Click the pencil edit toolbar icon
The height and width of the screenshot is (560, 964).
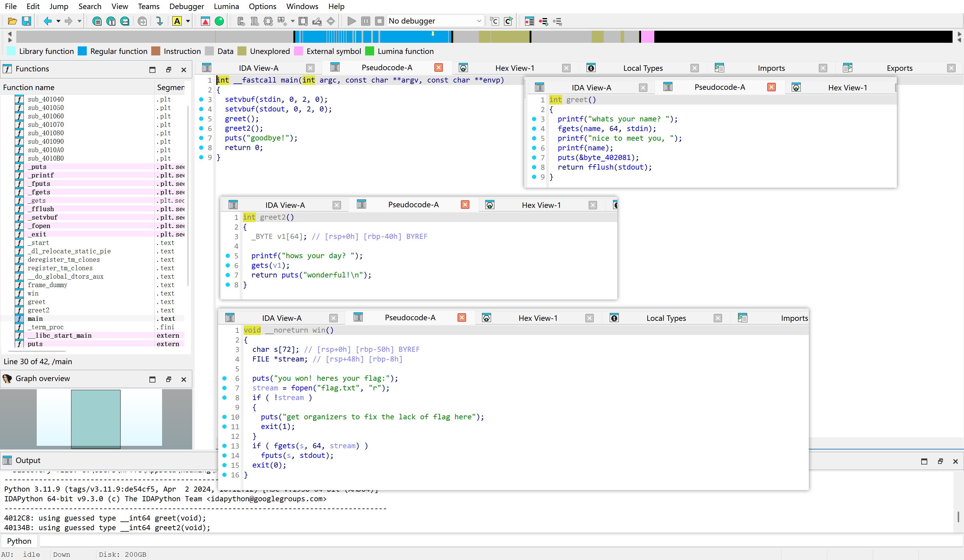coord(317,21)
